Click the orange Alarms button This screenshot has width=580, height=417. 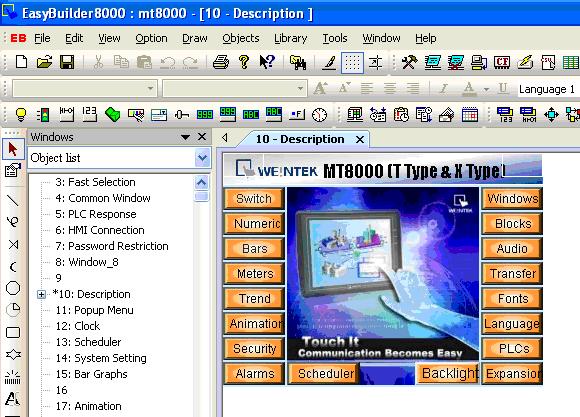254,374
